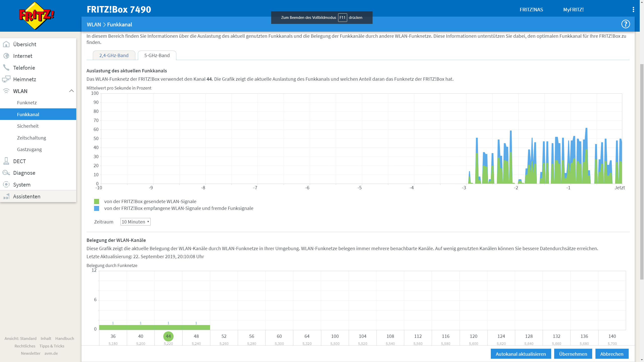
Task: Click the Heimnetz devices icon
Action: (x=6, y=79)
